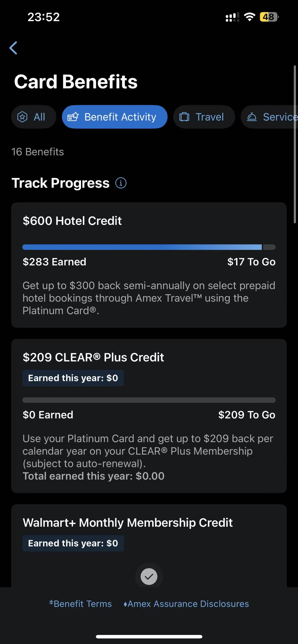298x644 pixels.
Task: Tap the battery indicator in status bar
Action: click(x=269, y=17)
